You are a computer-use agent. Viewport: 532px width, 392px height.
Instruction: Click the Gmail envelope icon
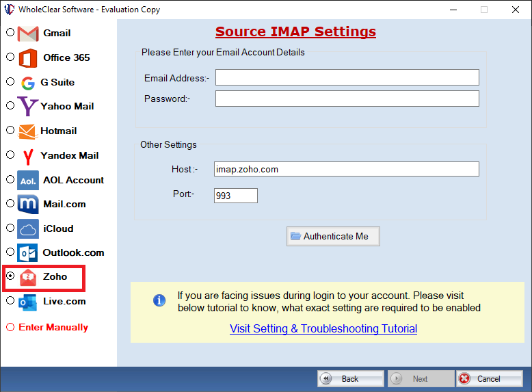tap(28, 34)
